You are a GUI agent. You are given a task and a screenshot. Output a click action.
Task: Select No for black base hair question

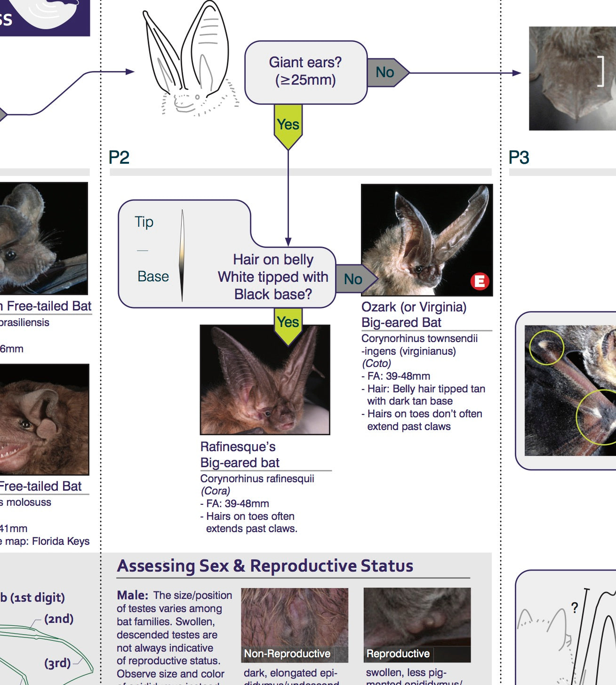(x=354, y=279)
